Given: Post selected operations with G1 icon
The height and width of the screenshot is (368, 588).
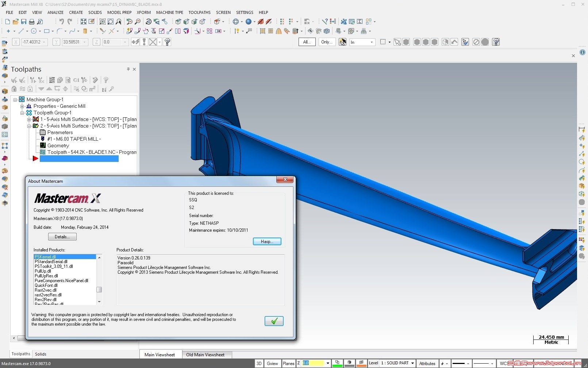Looking at the screenshot, I should click(x=76, y=80).
